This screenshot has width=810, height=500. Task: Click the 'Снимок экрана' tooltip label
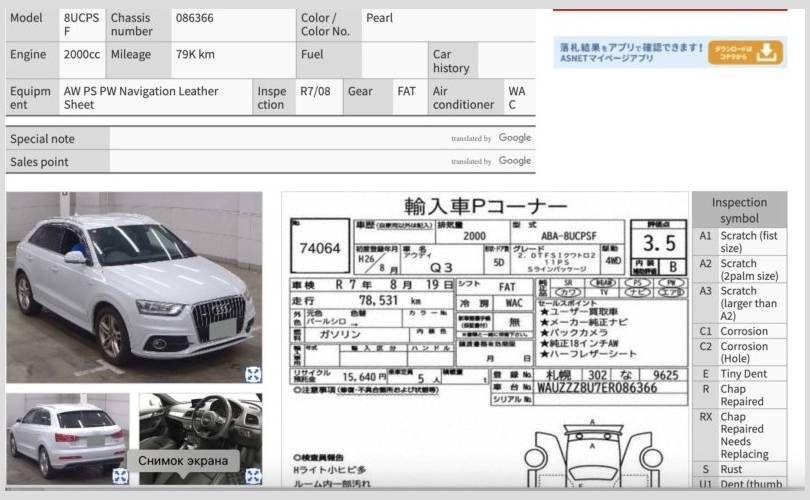(x=183, y=462)
